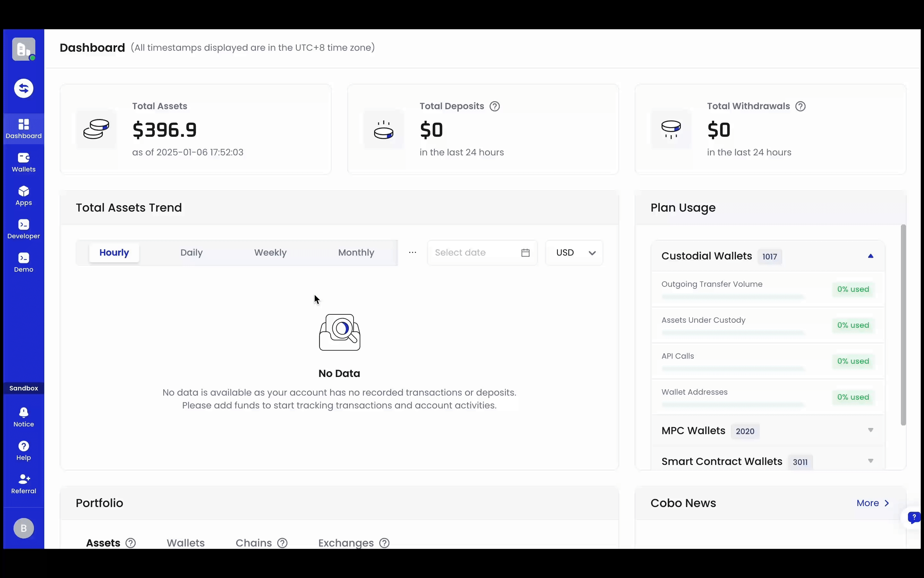Open Help from the sidebar
This screenshot has height=578, width=924.
click(24, 451)
